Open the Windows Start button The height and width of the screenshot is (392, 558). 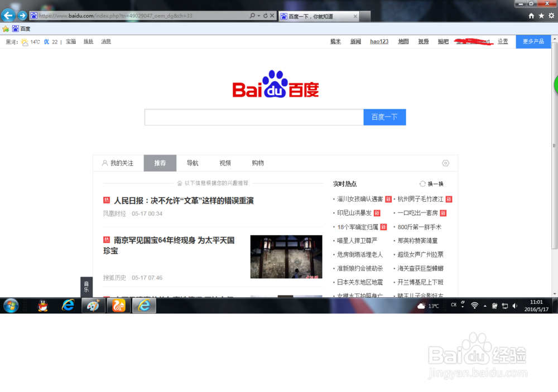11,306
